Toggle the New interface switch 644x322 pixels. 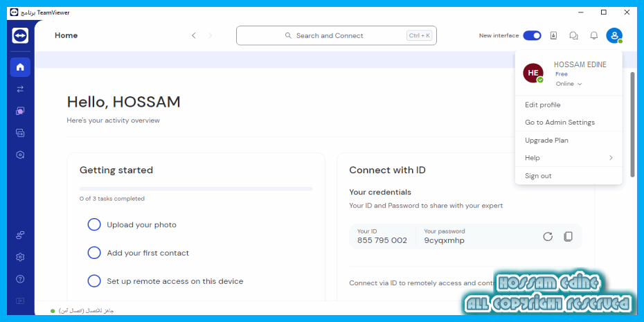[532, 36]
